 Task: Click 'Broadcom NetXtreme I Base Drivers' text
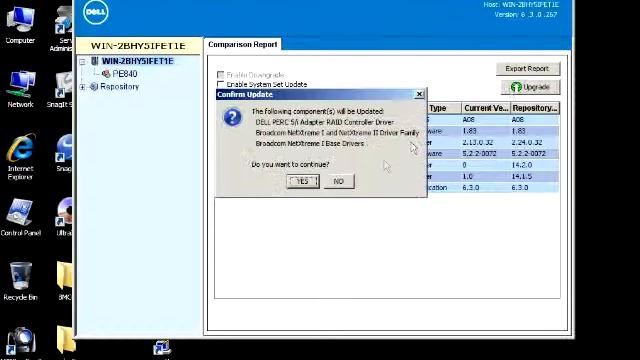309,144
